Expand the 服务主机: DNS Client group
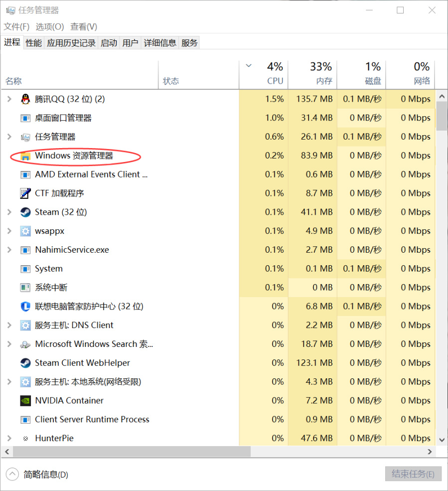This screenshot has height=491, width=448. 9,326
